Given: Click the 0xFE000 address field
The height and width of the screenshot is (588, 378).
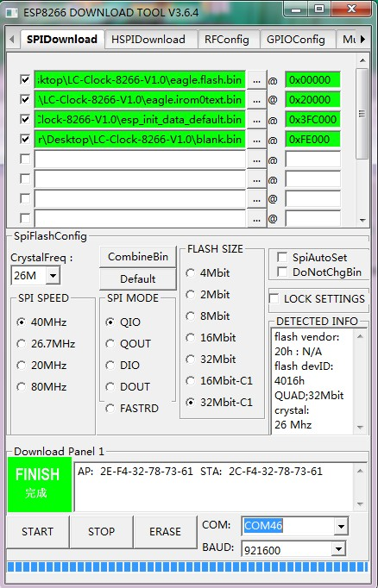Looking at the screenshot, I should (x=312, y=140).
